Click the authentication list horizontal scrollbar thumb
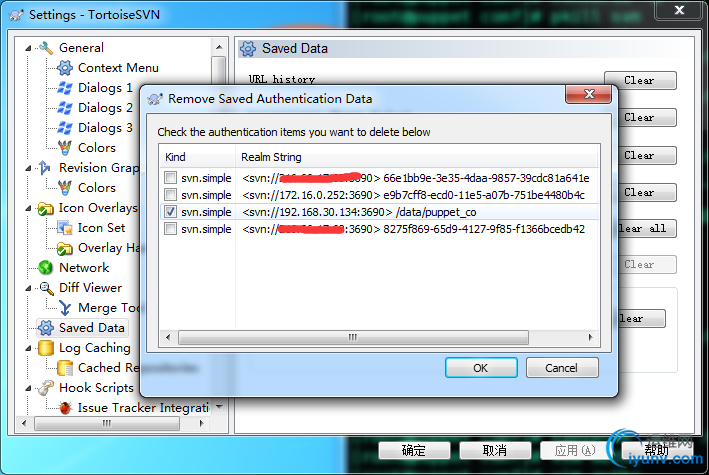Screen dimensions: 709x475 pyautogui.click(x=353, y=337)
